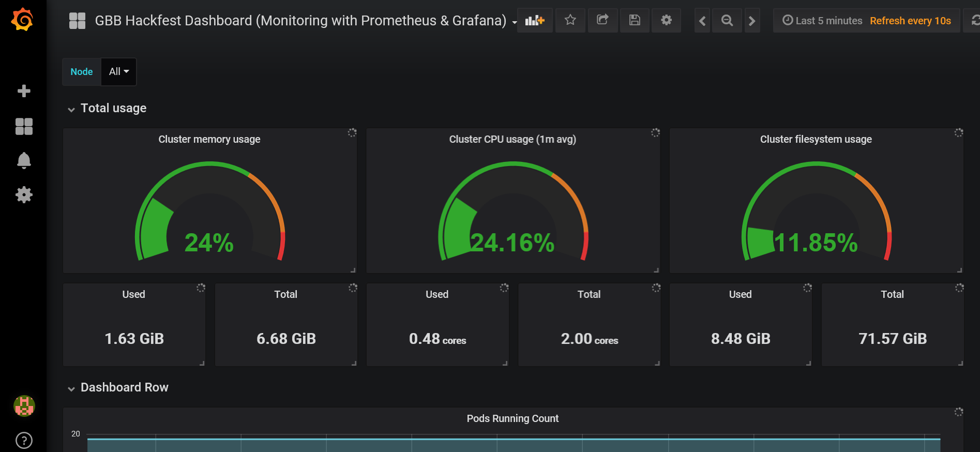Click spinner on Total 2.00 cores panel

click(656, 288)
